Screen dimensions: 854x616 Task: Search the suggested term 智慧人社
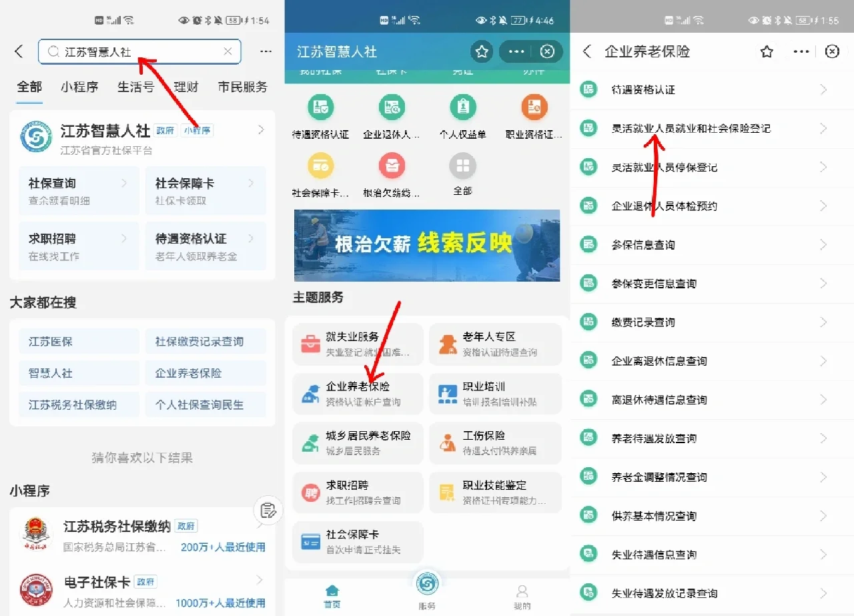79,373
